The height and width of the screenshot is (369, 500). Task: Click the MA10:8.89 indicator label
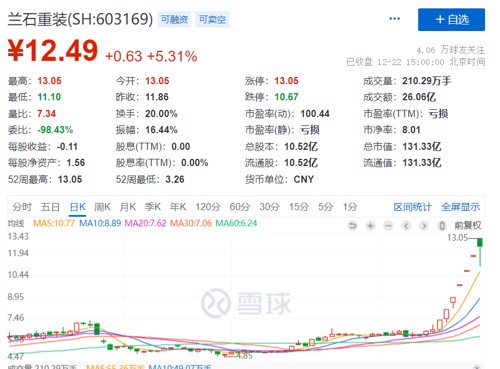(x=100, y=223)
